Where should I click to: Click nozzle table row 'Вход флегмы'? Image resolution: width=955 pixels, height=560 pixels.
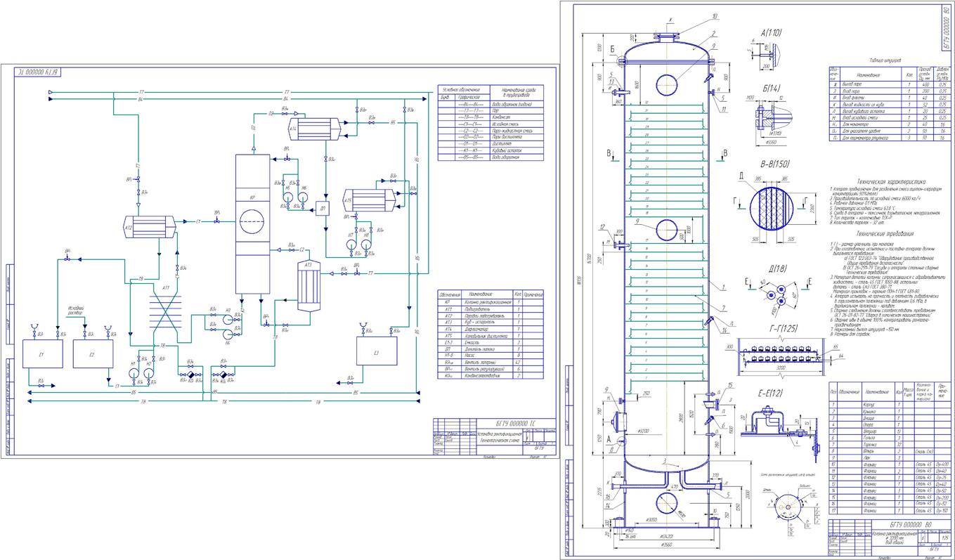890,98
